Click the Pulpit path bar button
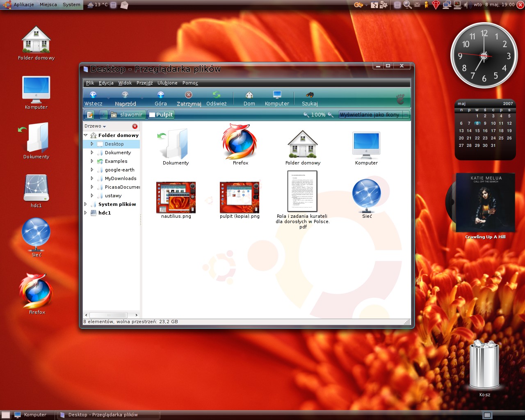525x420 pixels. coord(161,115)
